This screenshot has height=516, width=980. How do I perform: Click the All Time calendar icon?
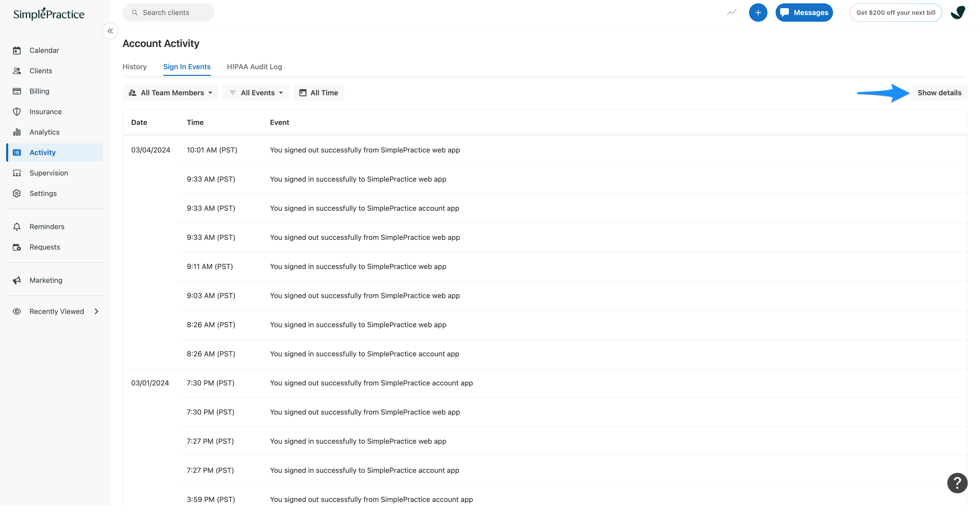(x=303, y=93)
